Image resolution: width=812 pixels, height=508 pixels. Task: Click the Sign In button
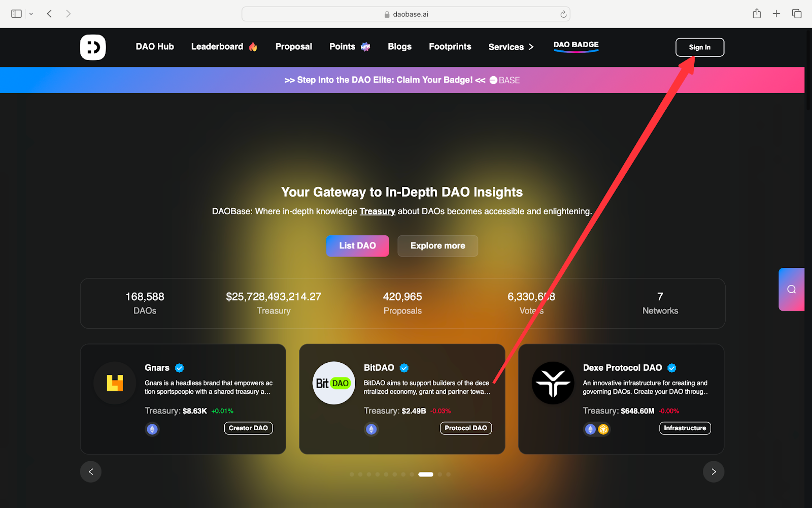700,47
